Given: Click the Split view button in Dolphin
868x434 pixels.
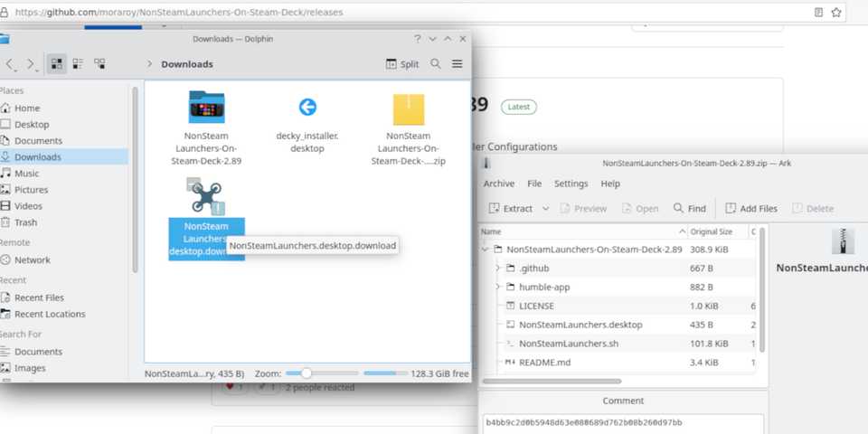Looking at the screenshot, I should pos(402,64).
